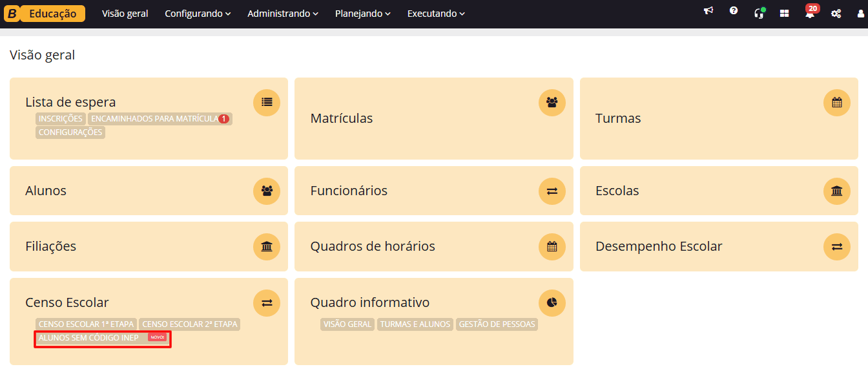Open the Turmas e alunos tag
The height and width of the screenshot is (369, 868).
tap(415, 324)
